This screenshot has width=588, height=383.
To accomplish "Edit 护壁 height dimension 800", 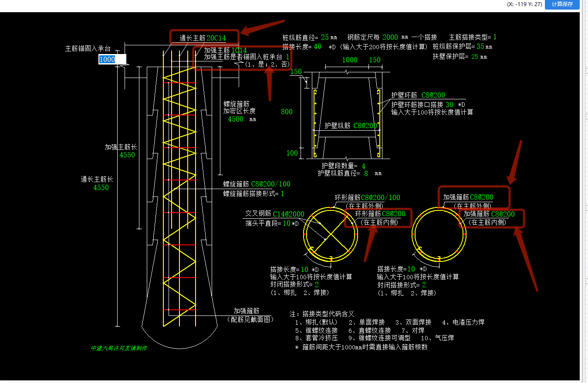I will (287, 112).
